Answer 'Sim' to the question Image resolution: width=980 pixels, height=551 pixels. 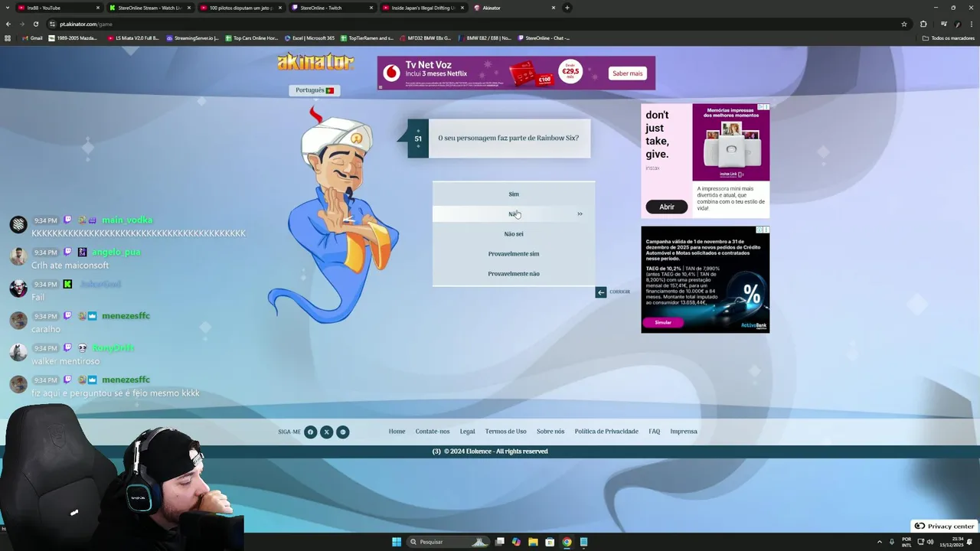click(514, 194)
